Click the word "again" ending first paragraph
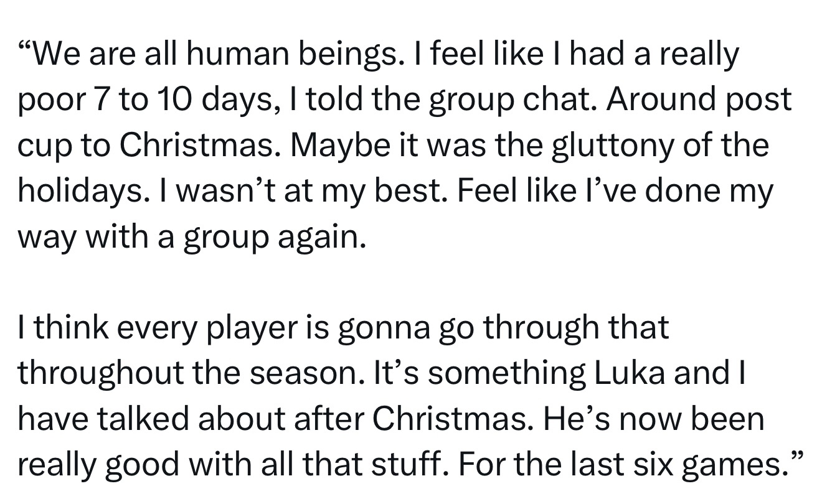 (x=325, y=238)
